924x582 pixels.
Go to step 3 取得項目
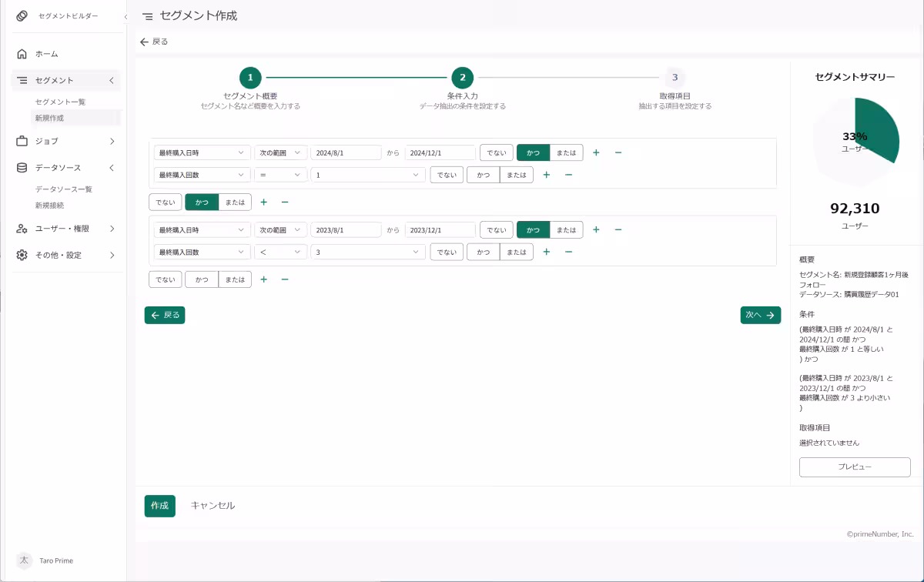click(675, 77)
